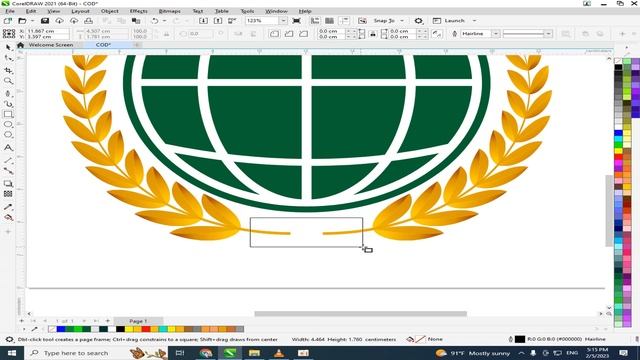The height and width of the screenshot is (360, 640).
Task: Select the Connector tool
Action: pyautogui.click(x=8, y=171)
